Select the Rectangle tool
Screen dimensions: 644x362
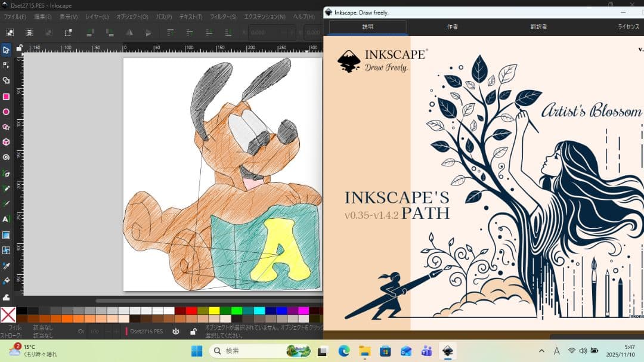click(6, 97)
